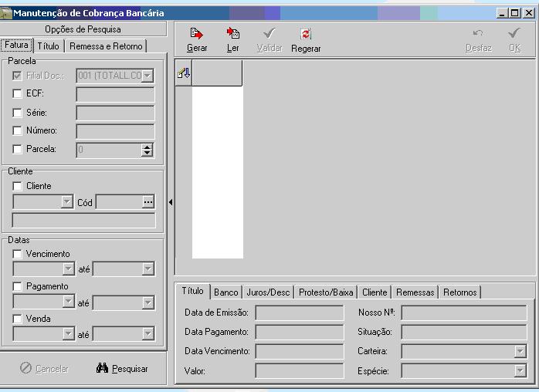Open the Filial Doc. combo box

[x=147, y=76]
